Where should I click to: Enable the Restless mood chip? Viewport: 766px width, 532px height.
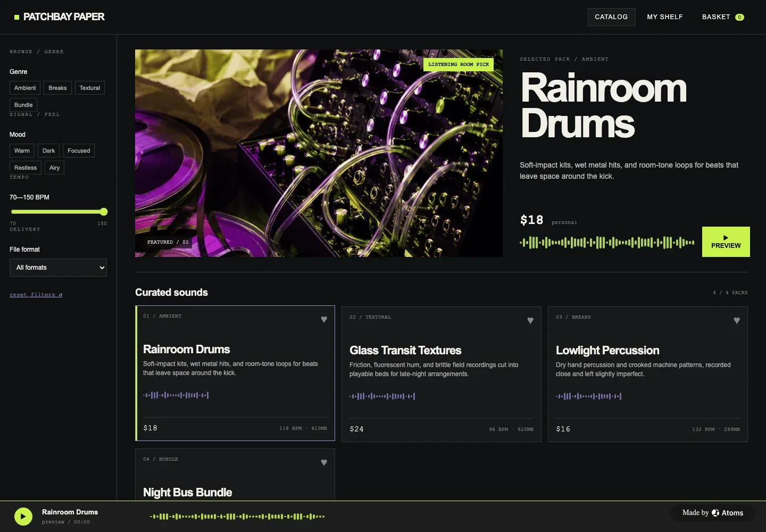point(26,168)
